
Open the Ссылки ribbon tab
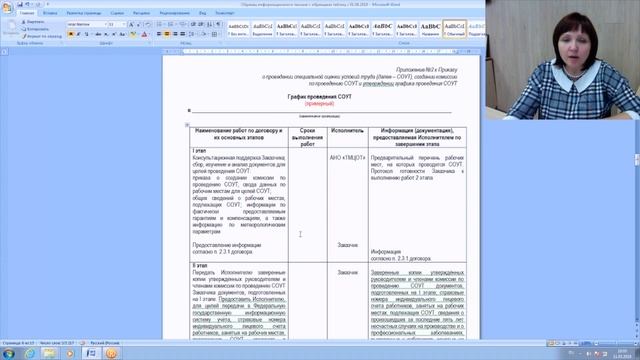click(x=117, y=13)
